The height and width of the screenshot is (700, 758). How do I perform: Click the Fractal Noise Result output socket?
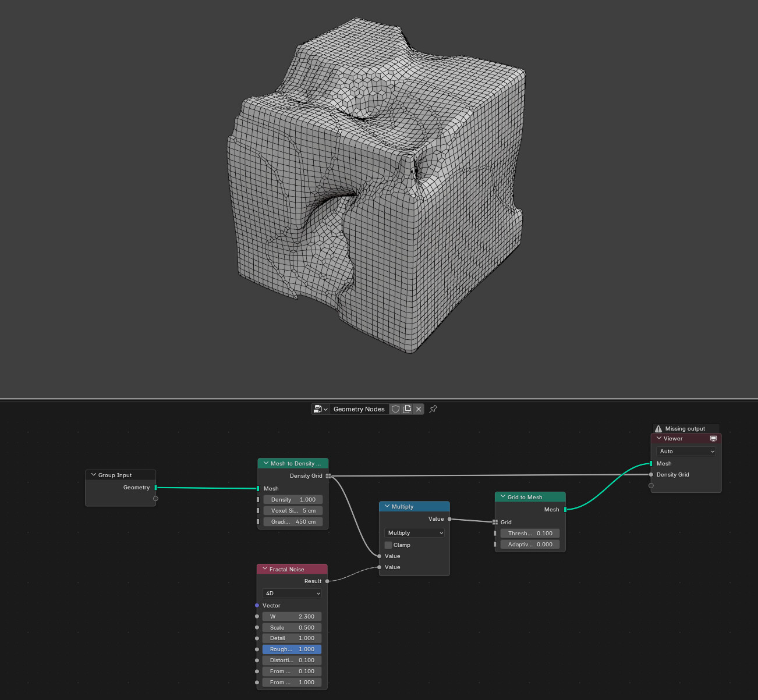pyautogui.click(x=327, y=581)
